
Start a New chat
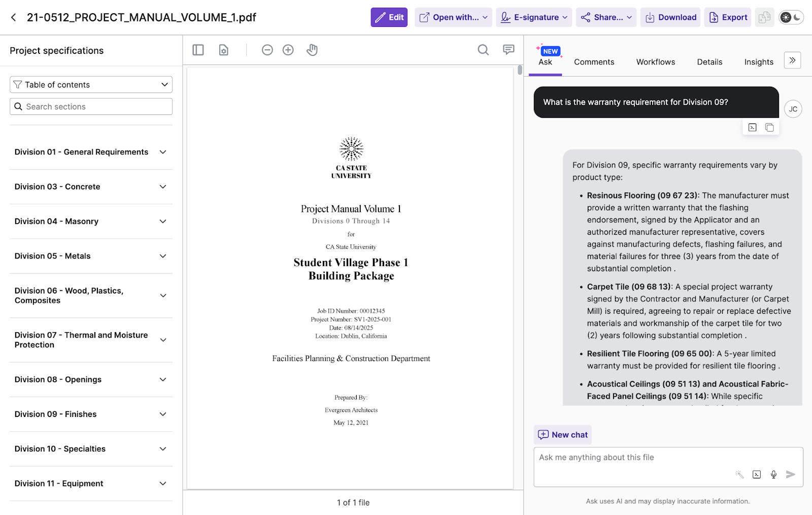tap(563, 435)
